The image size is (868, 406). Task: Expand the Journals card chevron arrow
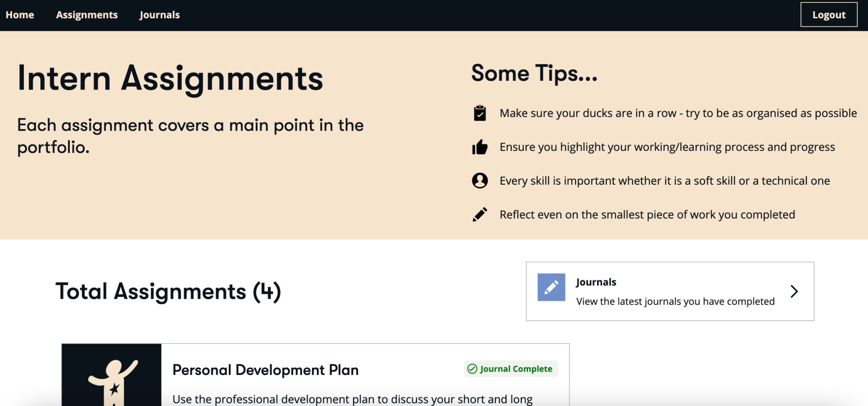coord(794,291)
